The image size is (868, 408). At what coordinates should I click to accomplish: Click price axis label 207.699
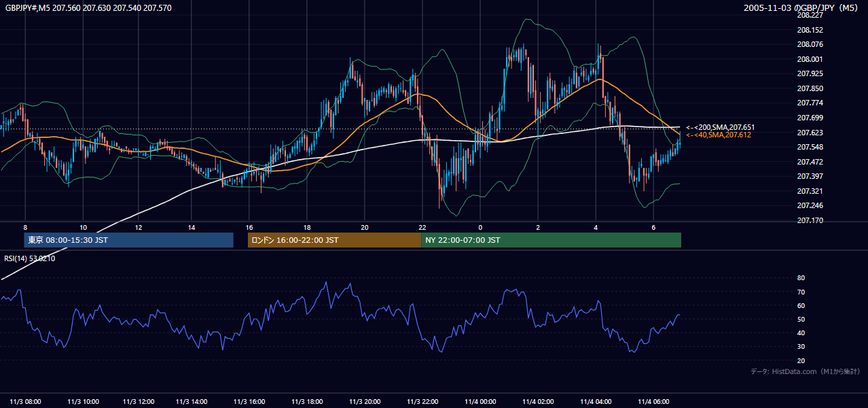[x=810, y=118]
